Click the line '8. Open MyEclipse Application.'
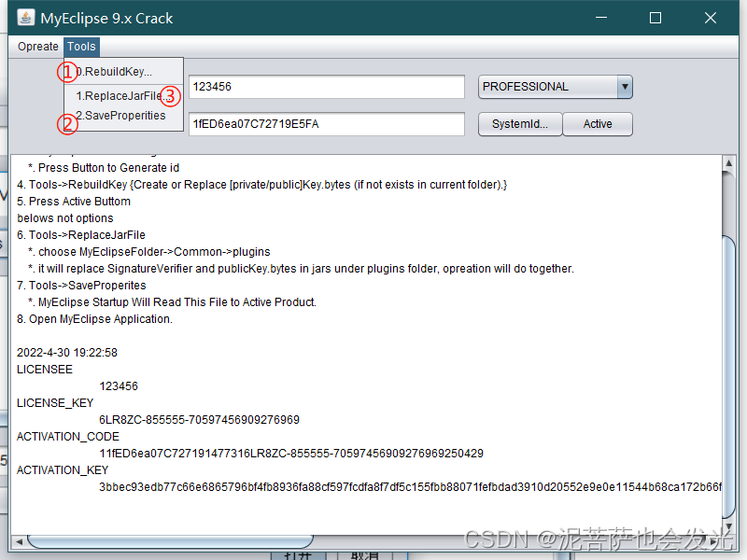 point(95,319)
